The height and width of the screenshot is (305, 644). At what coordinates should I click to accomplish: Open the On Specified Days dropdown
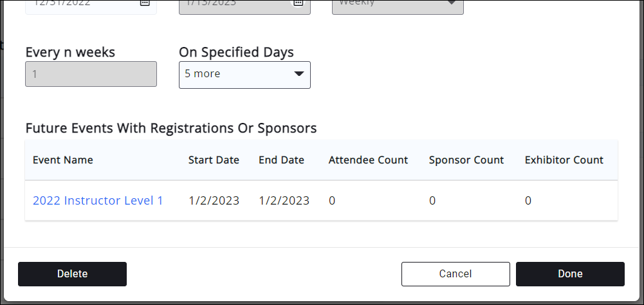pos(244,75)
